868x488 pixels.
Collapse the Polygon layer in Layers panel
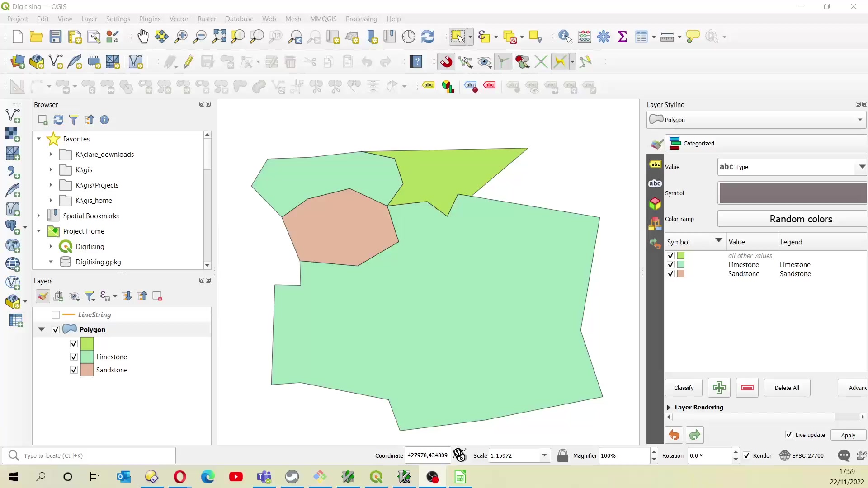coord(41,329)
